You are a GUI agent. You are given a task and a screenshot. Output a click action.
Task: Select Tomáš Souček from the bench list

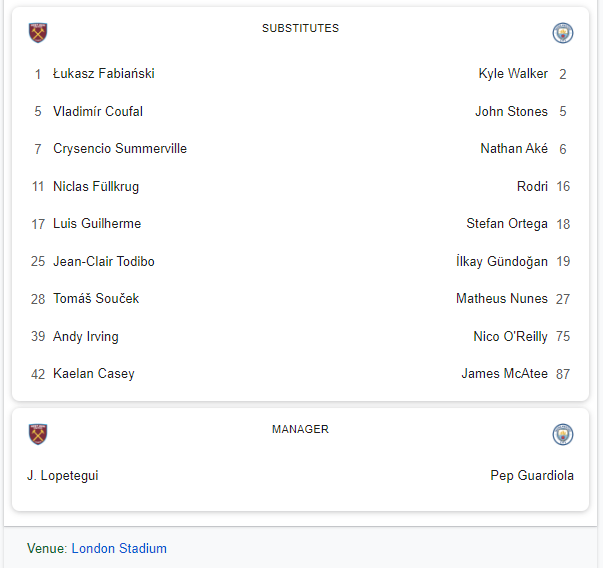click(96, 299)
